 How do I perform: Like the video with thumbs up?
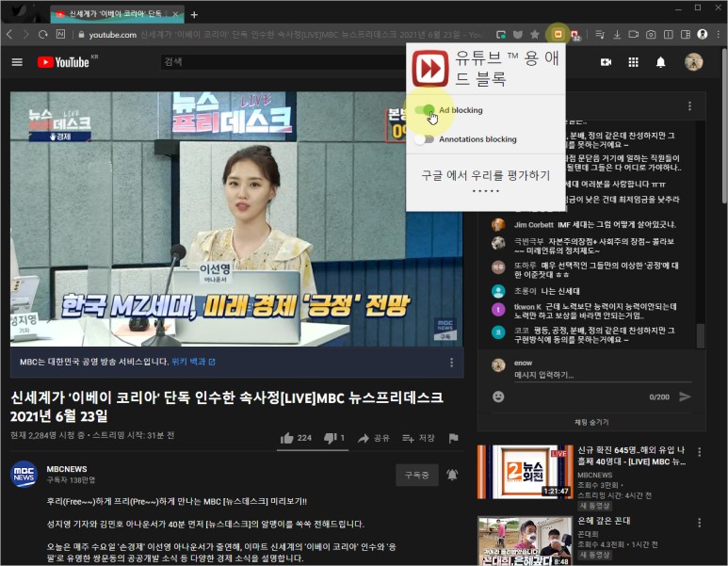(x=296, y=438)
